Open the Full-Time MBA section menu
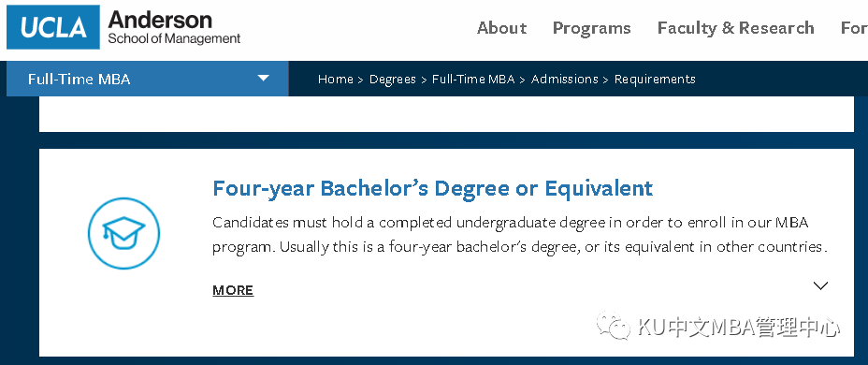Image resolution: width=868 pixels, height=365 pixels. click(147, 79)
